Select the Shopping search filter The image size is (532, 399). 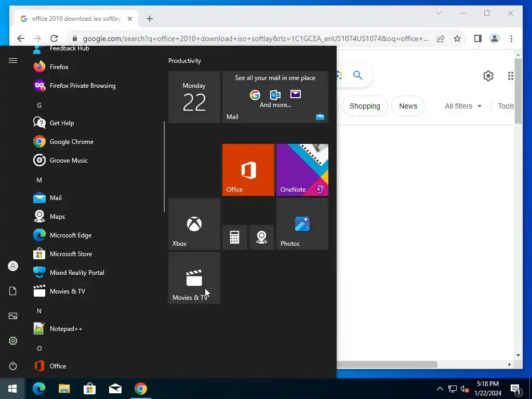click(365, 106)
